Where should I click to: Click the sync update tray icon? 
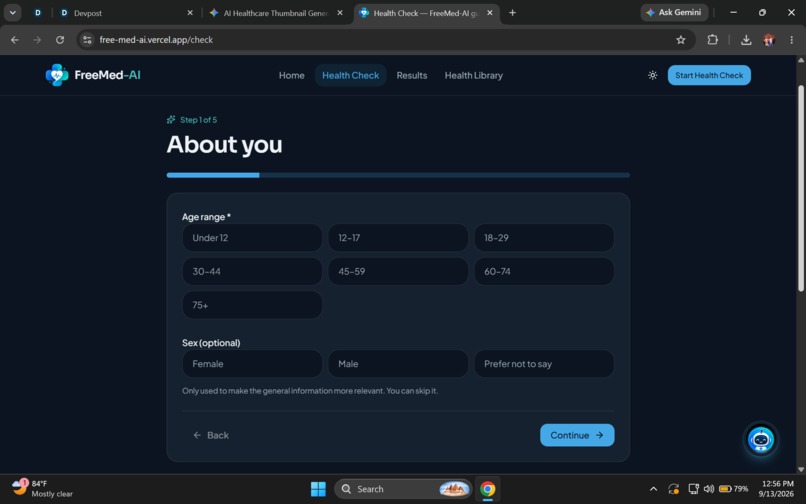[673, 489]
